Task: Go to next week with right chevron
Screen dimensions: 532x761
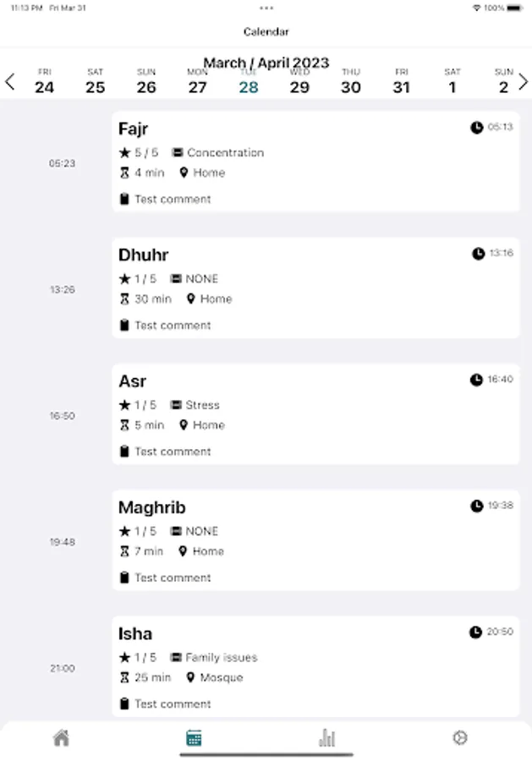Action: [523, 82]
